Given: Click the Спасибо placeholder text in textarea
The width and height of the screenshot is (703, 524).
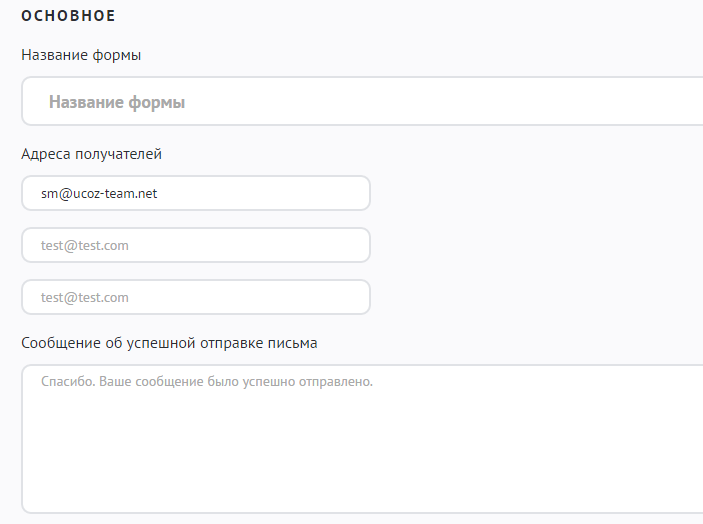Looking at the screenshot, I should click(206, 382).
